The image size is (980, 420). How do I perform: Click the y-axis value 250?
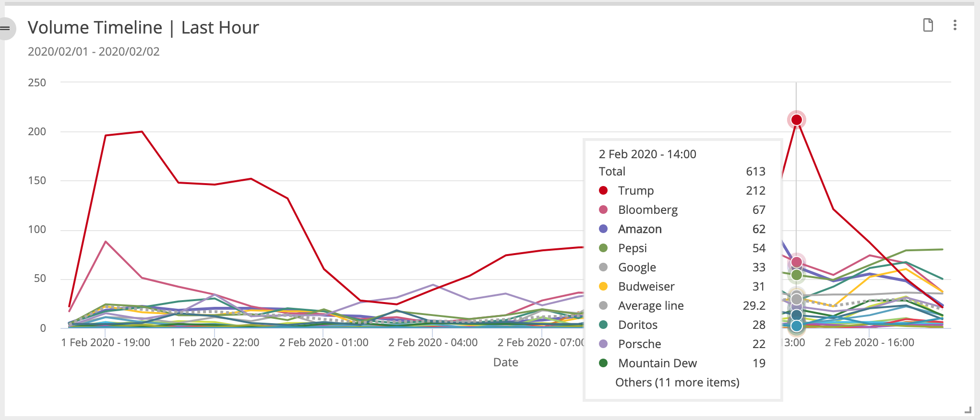click(x=37, y=82)
